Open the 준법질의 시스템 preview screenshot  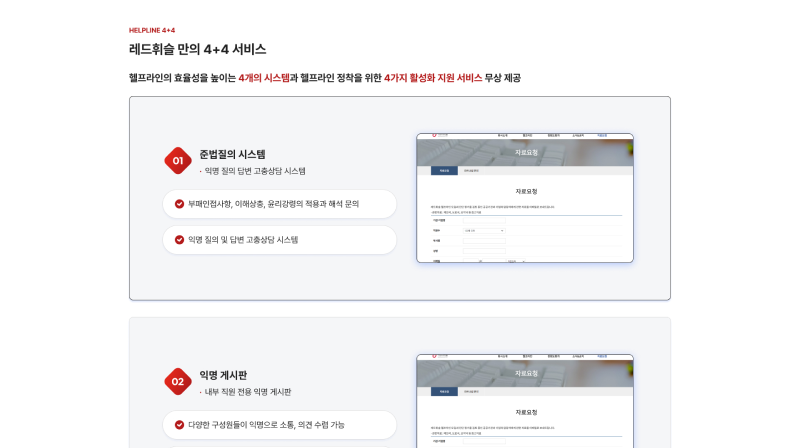coord(525,198)
